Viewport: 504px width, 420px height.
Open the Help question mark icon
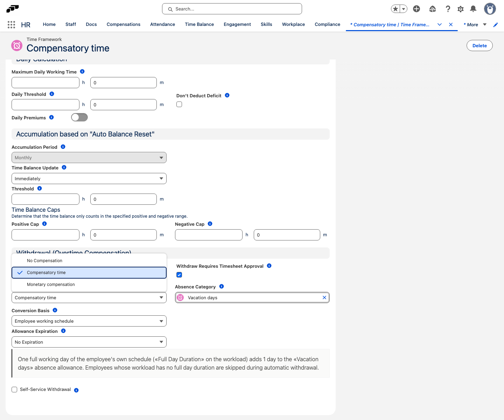click(448, 9)
